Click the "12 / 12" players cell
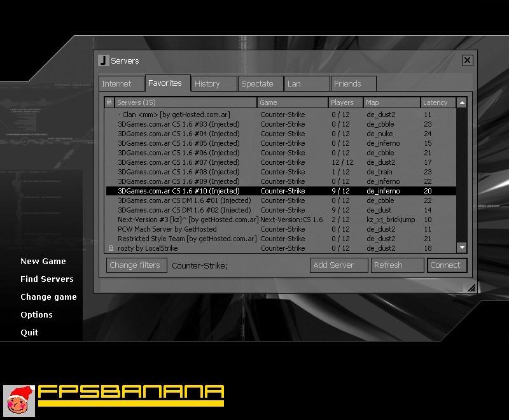Viewport: 509px width, 420px height. tap(342, 162)
